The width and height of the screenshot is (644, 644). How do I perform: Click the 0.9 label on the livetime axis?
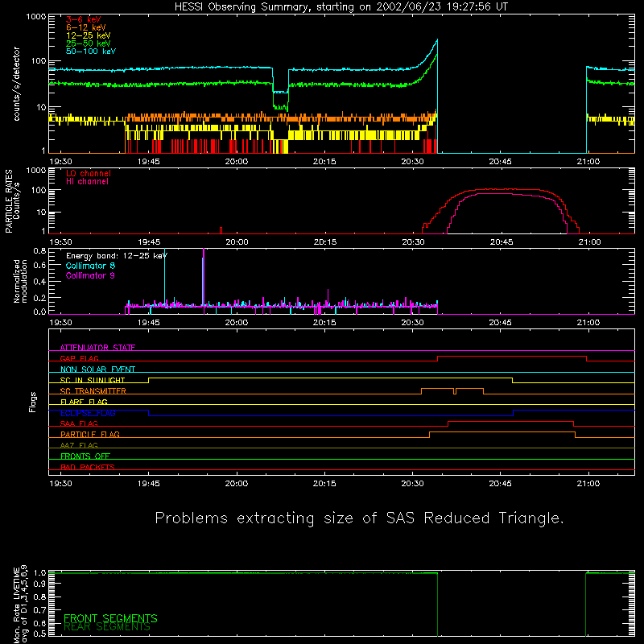[39, 584]
